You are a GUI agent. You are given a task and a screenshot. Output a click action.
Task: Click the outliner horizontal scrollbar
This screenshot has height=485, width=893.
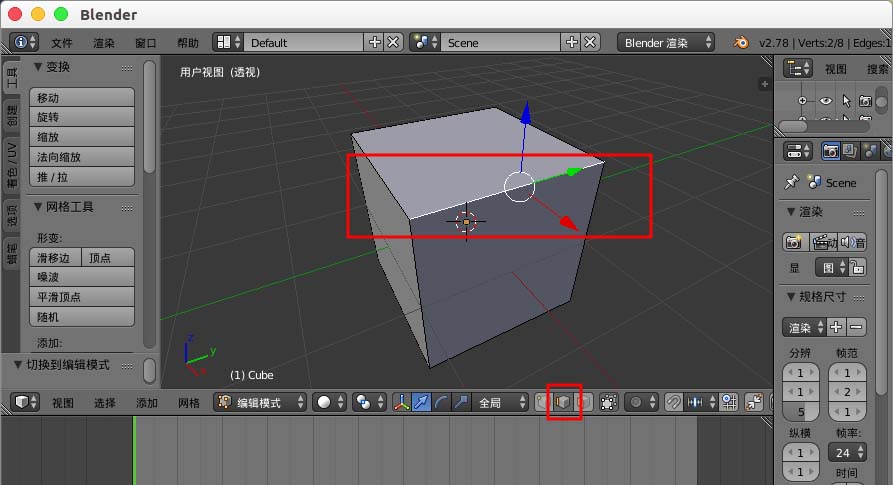pyautogui.click(x=824, y=126)
